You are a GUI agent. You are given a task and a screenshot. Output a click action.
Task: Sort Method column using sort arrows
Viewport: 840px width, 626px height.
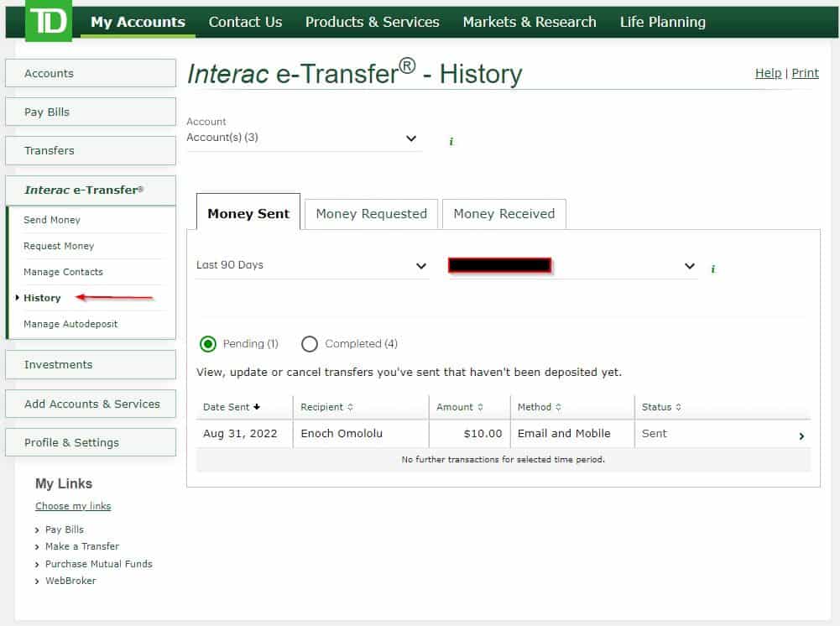click(558, 407)
